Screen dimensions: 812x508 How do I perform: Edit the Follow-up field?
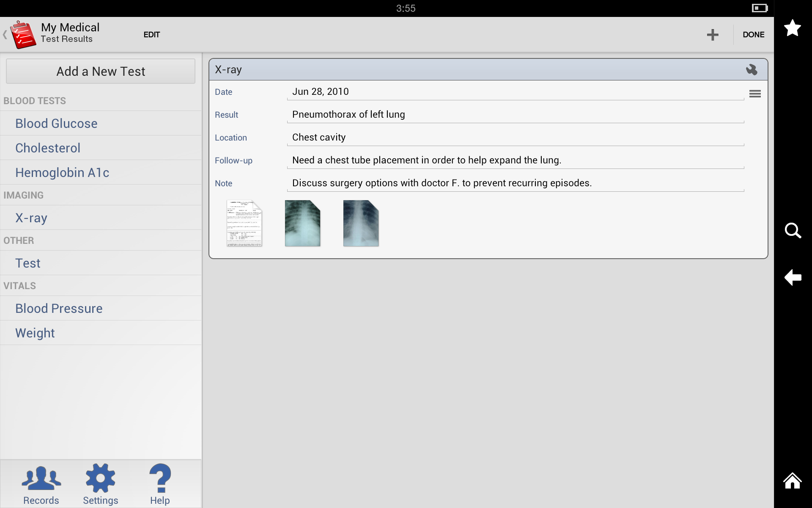tap(426, 160)
